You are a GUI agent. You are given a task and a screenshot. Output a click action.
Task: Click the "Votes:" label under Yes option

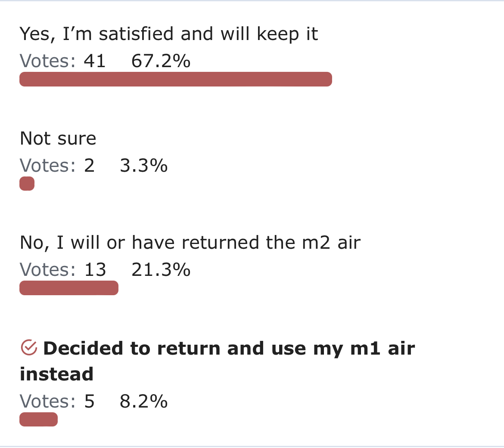tap(48, 61)
